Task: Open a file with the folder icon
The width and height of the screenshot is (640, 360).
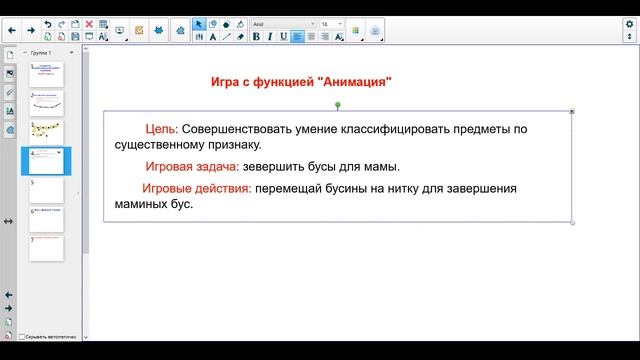Action: coord(75,24)
